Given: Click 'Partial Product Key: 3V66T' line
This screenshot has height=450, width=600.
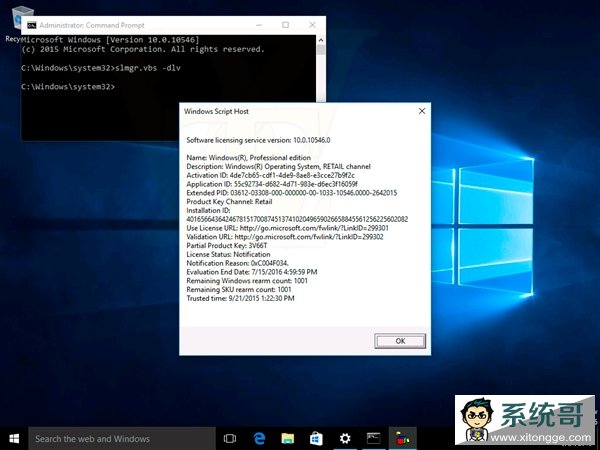Looking at the screenshot, I should (227, 246).
